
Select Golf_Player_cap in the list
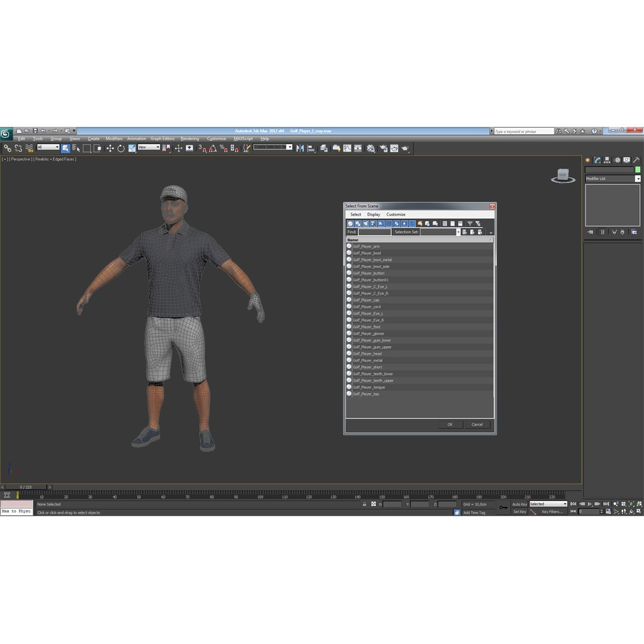click(419, 300)
